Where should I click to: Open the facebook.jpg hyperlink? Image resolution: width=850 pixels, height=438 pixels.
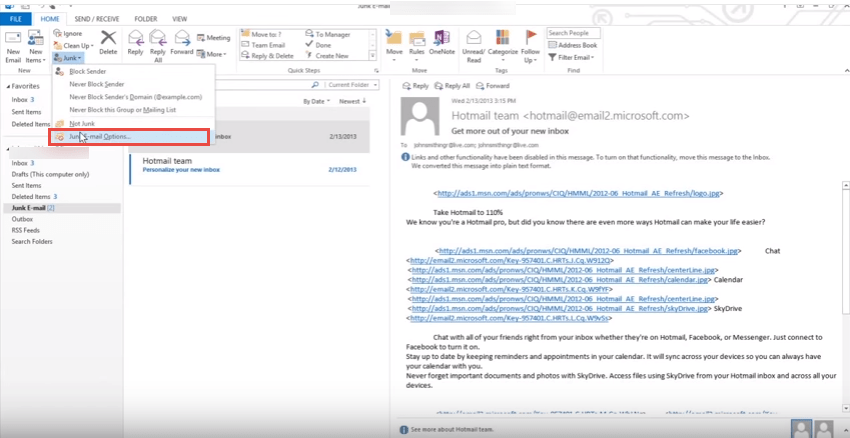(588, 251)
